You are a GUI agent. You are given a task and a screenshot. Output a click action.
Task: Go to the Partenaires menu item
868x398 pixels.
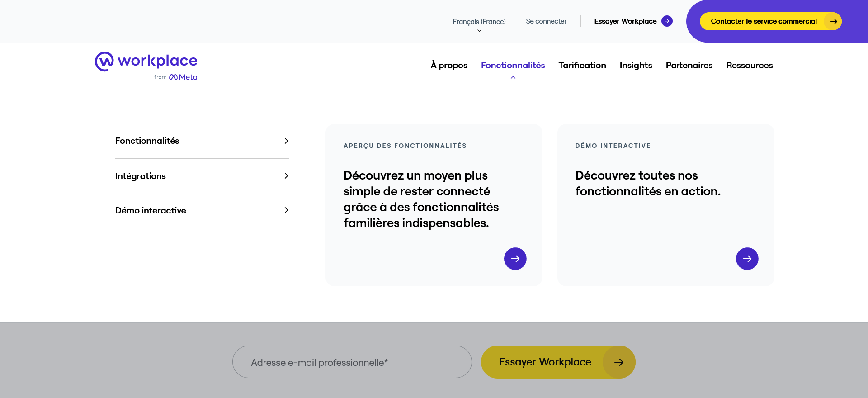pyautogui.click(x=689, y=66)
